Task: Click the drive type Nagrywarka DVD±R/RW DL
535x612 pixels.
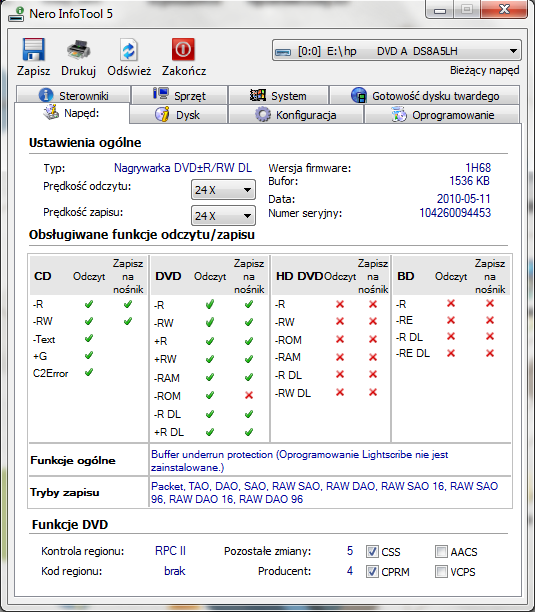Action: tap(183, 168)
